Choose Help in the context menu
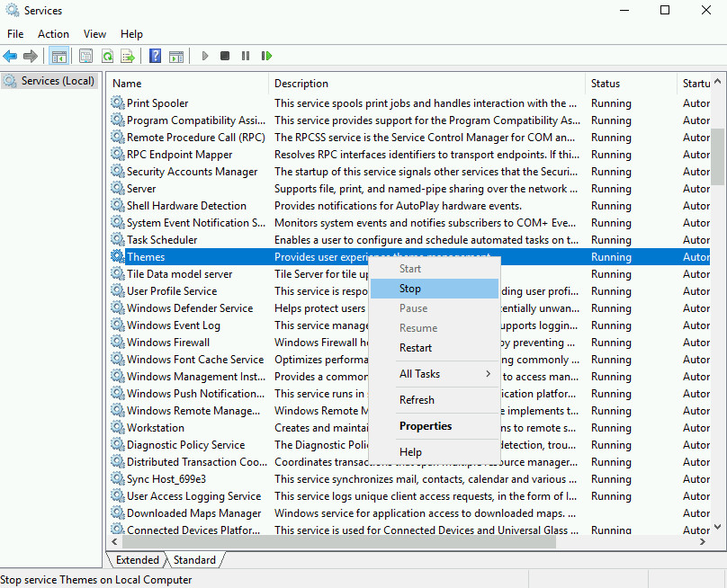Screen dimensions: 727x588 pyautogui.click(x=435, y=451)
